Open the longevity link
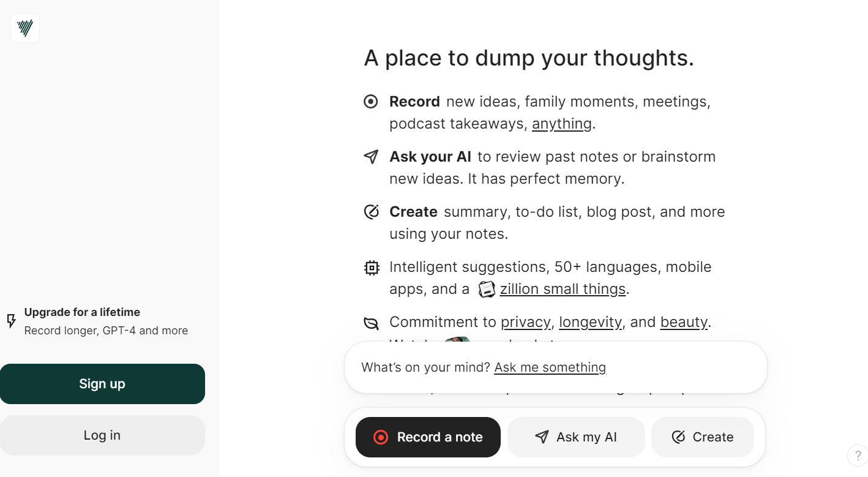The height and width of the screenshot is (477, 868). 590,322
